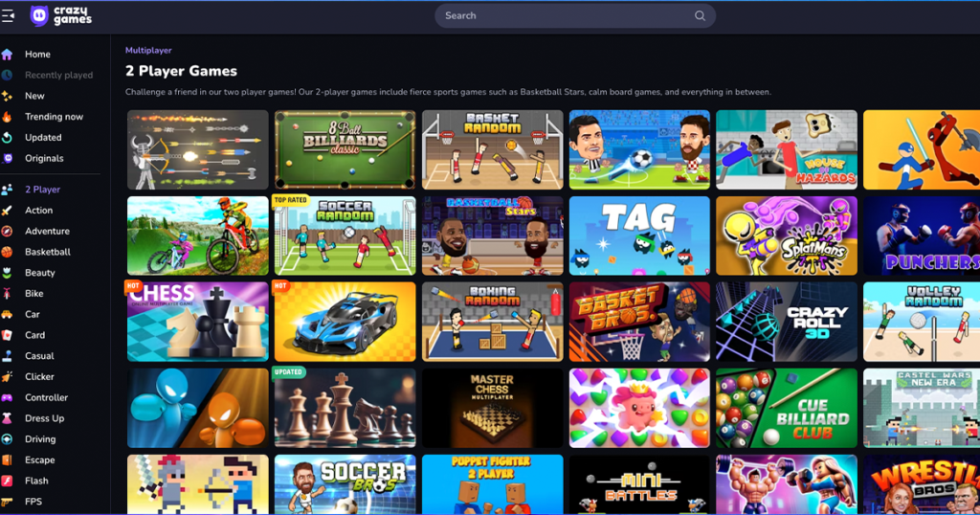Click the Beauty category icon

coord(7,273)
